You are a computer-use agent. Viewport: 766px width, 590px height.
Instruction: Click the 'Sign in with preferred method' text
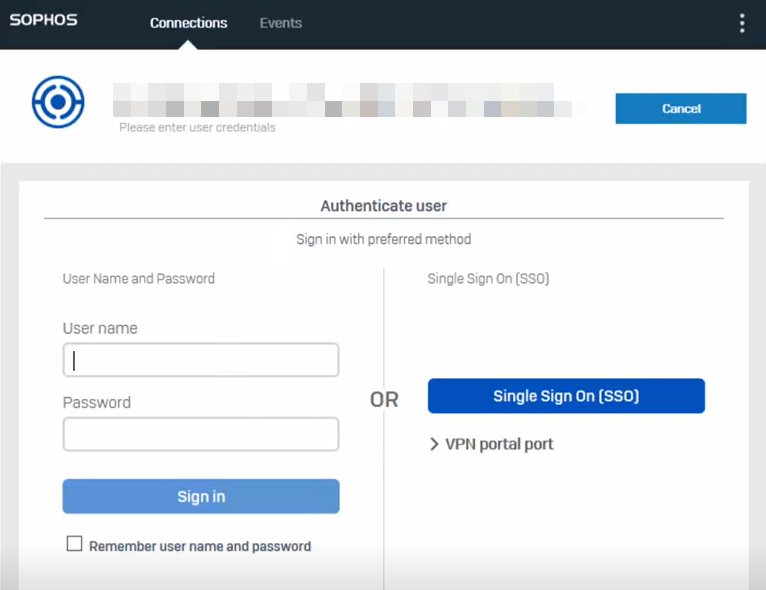(x=383, y=240)
